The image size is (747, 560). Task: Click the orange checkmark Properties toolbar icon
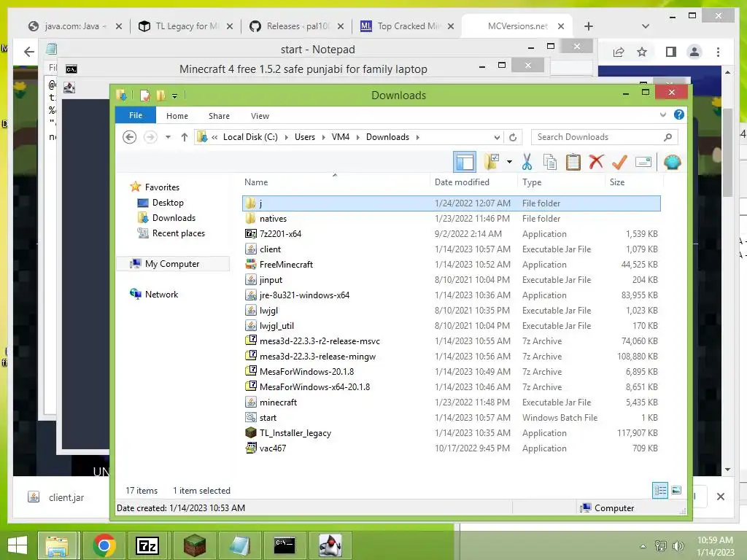pyautogui.click(x=619, y=162)
